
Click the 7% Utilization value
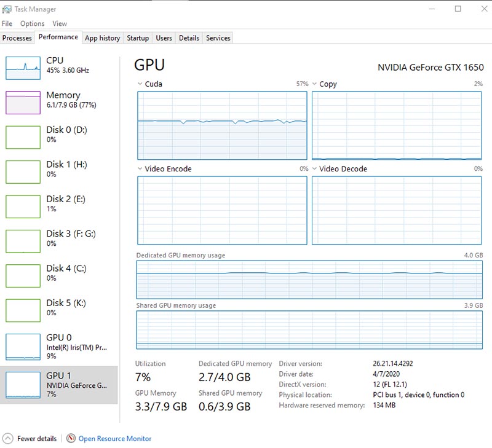[x=143, y=377]
